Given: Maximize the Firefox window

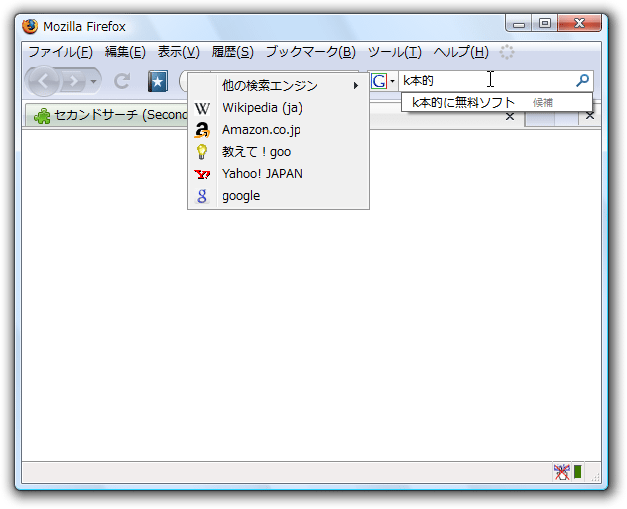Looking at the screenshot, I should click(545, 24).
